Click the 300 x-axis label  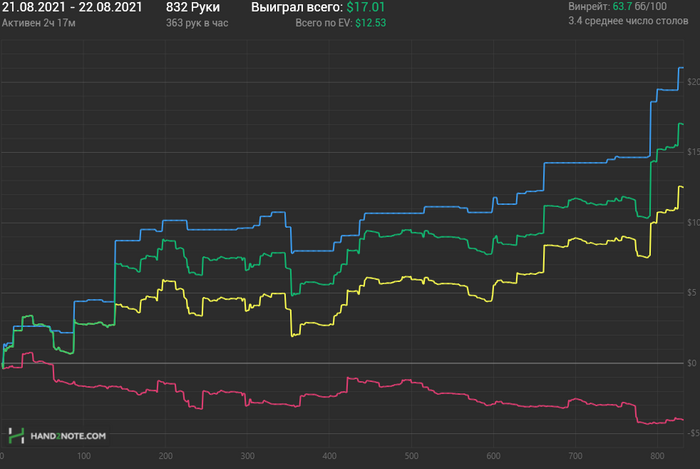[x=247, y=456]
